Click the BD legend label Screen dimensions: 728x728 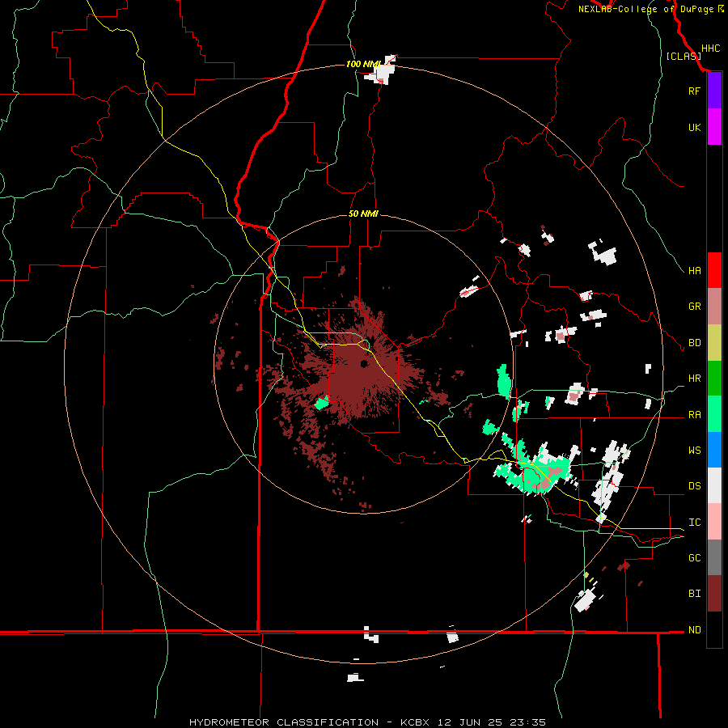point(694,343)
